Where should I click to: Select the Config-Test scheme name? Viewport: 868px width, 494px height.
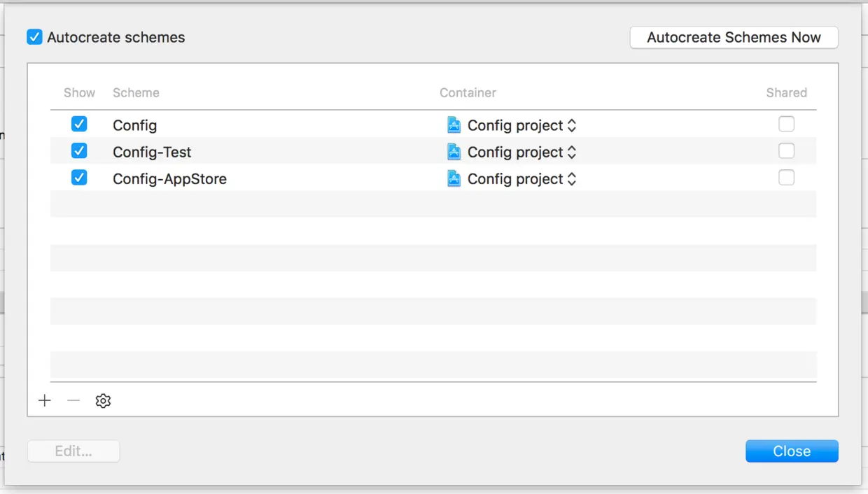point(152,153)
